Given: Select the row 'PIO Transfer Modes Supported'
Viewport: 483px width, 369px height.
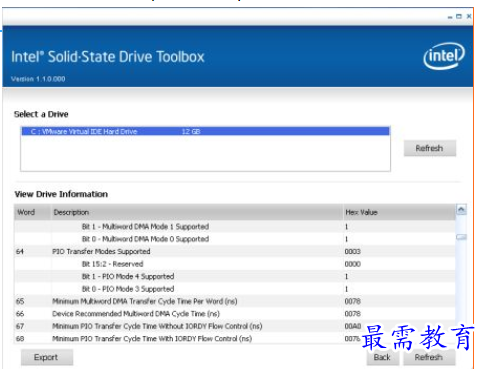Looking at the screenshot, I should click(x=235, y=251).
